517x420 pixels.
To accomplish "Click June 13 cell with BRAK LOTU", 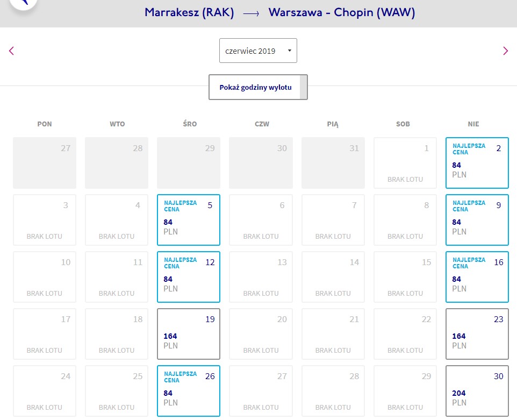I will [x=261, y=277].
